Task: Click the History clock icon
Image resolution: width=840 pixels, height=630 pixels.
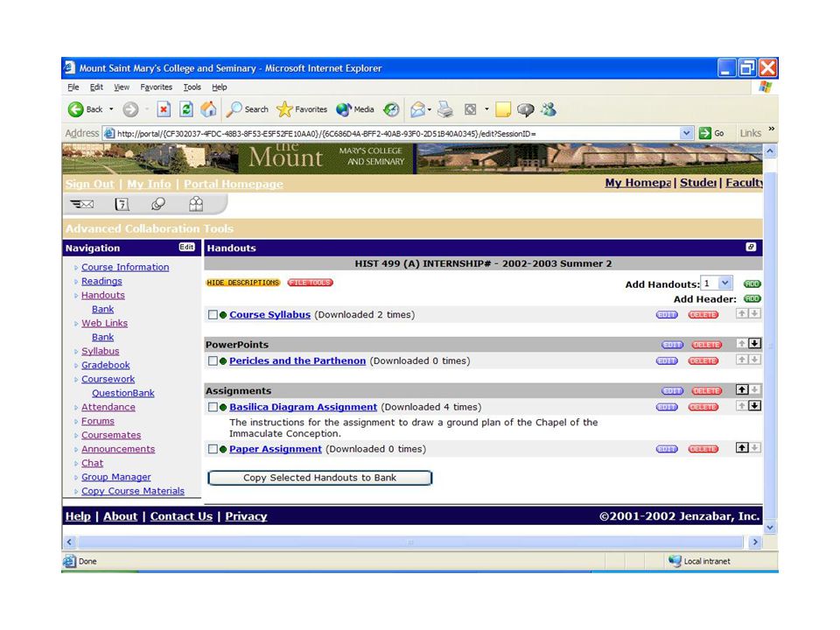Action: (x=392, y=109)
